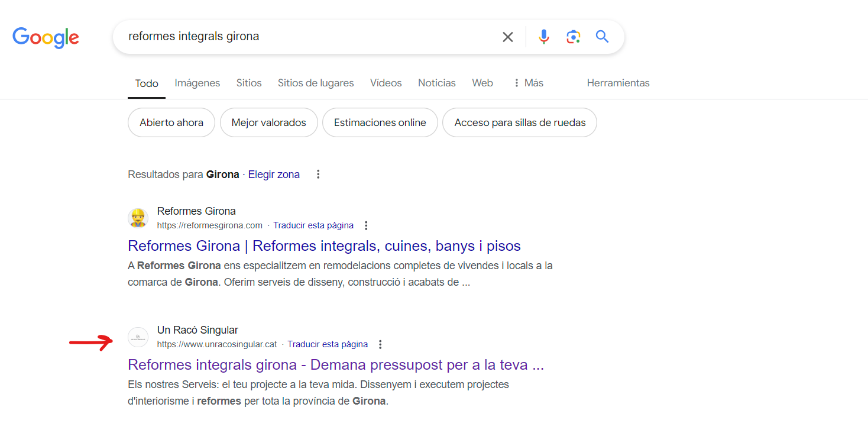The width and height of the screenshot is (868, 433).
Task: Open the three-dot options for unracosingular.cat result
Action: 380,344
